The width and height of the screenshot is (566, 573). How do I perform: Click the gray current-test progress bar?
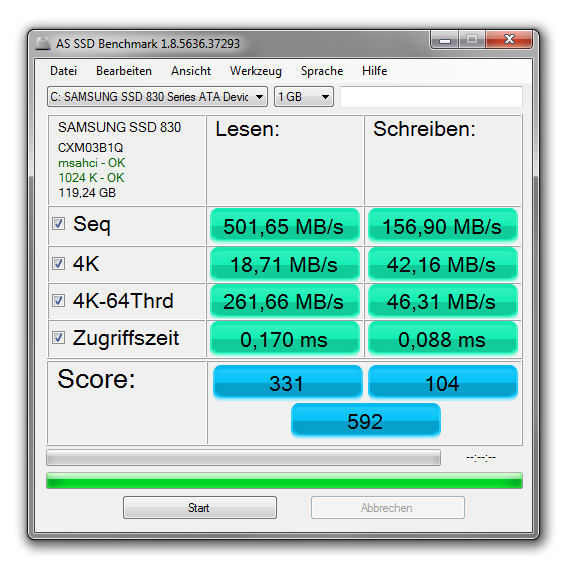click(243, 458)
